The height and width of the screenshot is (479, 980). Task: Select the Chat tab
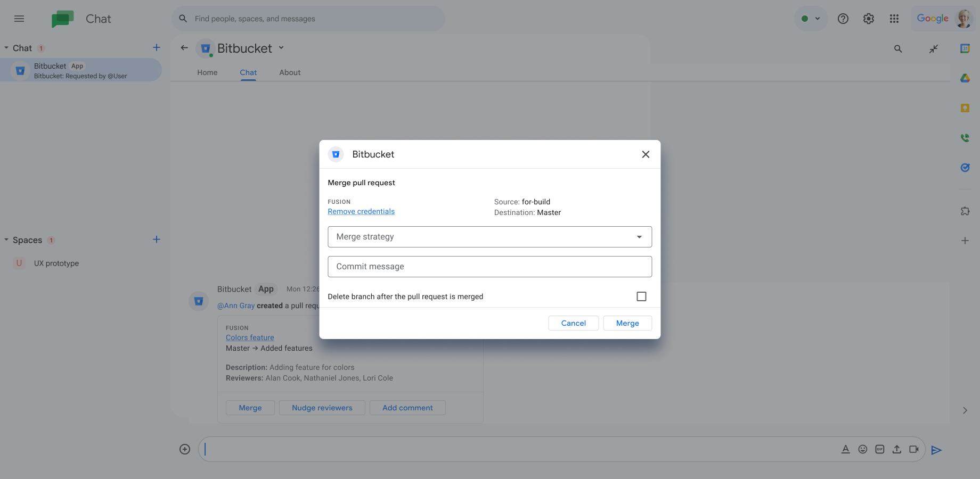click(x=248, y=72)
